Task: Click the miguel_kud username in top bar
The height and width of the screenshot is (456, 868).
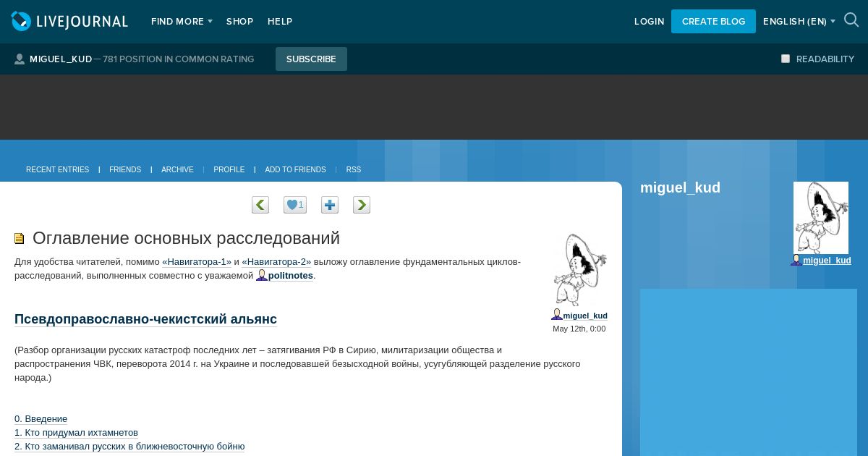Action: 61,59
